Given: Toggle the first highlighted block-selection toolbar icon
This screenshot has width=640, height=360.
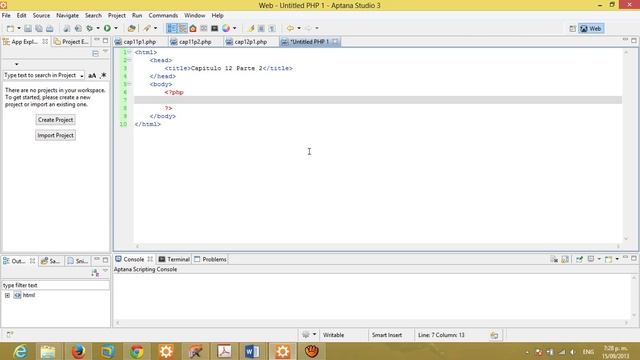Looking at the screenshot, I should 172,28.
